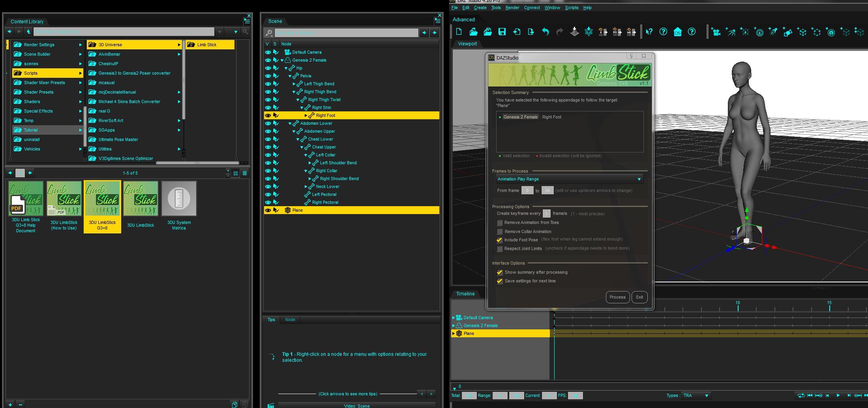Image resolution: width=868 pixels, height=408 pixels.
Task: Open the Create menu
Action: tap(480, 8)
